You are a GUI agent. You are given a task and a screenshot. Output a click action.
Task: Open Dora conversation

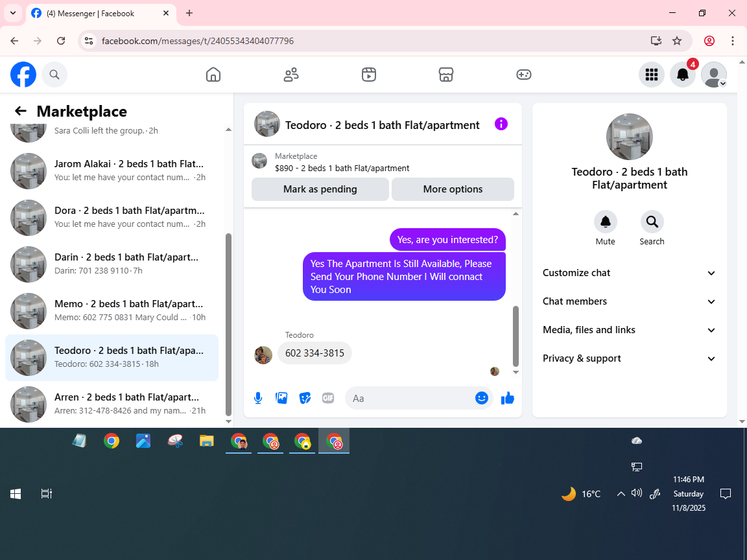112,217
